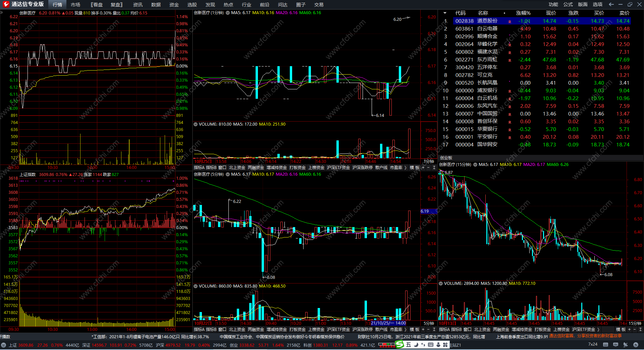Click 北上资金 in 1-minute chart toolbar
The width and height of the screenshot is (644, 350).
[237, 168]
